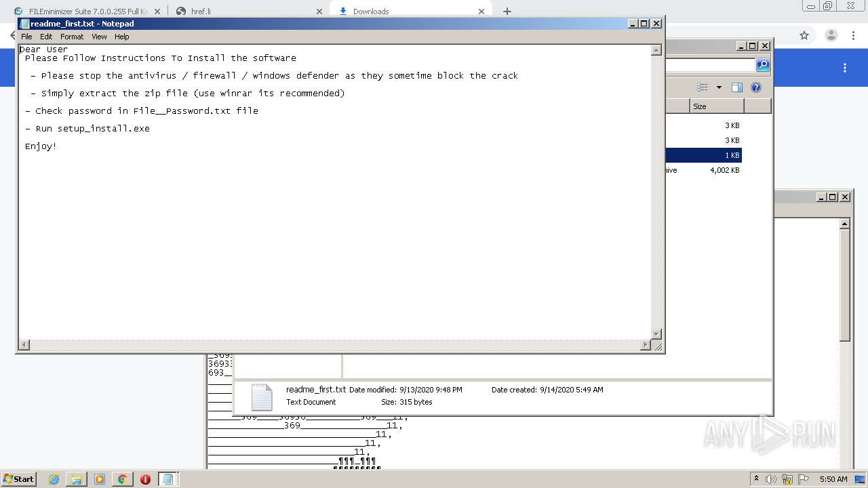
Task: Select the 4,002 KB archive row
Action: [703, 170]
